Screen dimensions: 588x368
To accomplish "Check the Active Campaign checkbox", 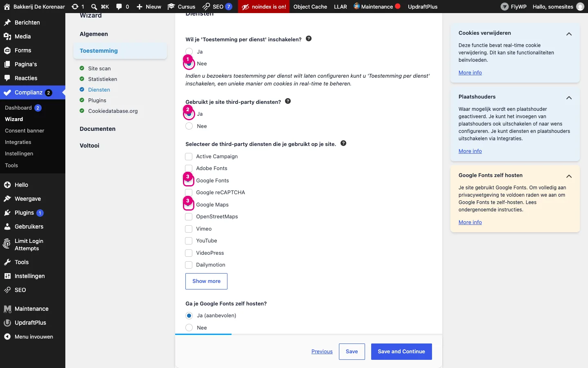I will click(189, 156).
